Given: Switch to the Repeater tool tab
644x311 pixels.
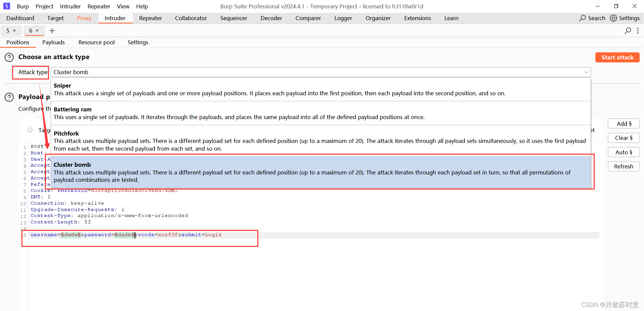Looking at the screenshot, I should click(x=151, y=18).
